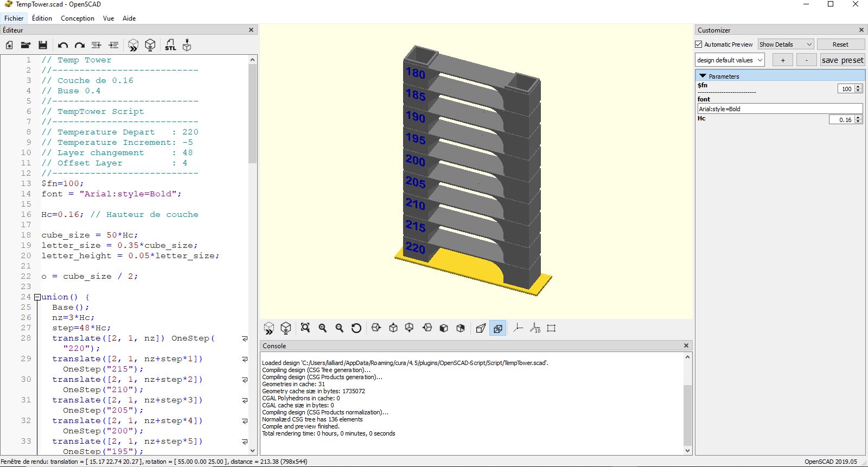Viewport: 868px width, 467px height.
Task: Render the model from the editor toolbar
Action: pyautogui.click(x=150, y=45)
